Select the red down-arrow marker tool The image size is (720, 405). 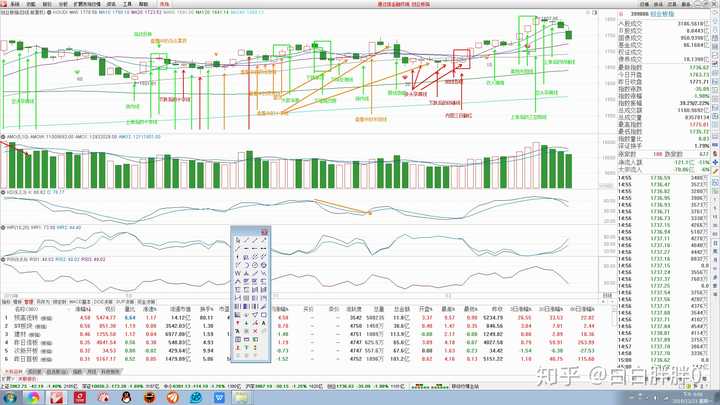[237, 323]
